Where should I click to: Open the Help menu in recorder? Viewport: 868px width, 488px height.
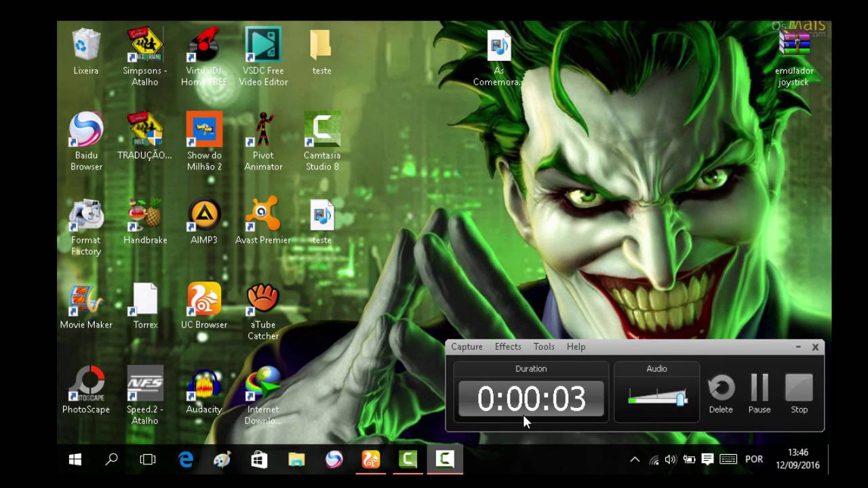coord(576,346)
